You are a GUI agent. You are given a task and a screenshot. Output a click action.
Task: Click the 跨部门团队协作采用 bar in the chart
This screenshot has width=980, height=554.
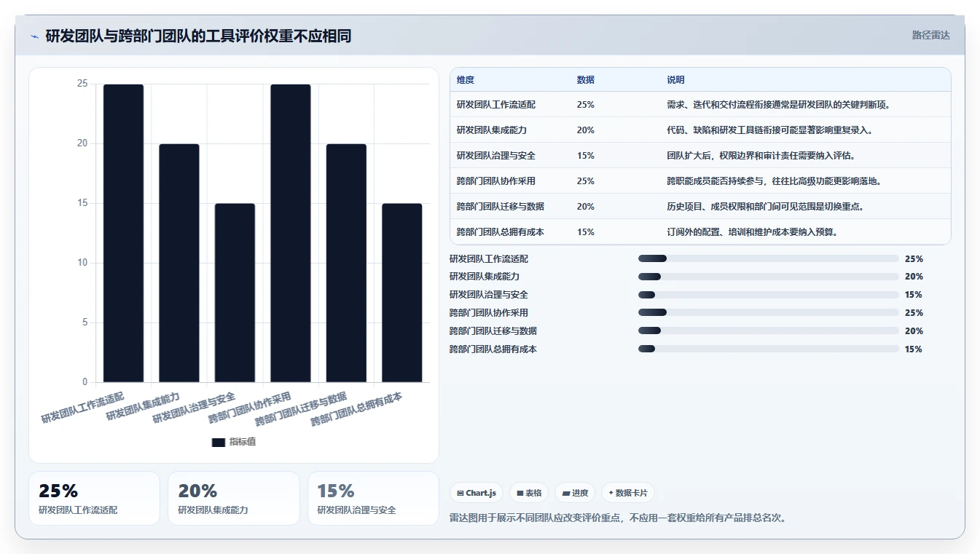(291, 233)
